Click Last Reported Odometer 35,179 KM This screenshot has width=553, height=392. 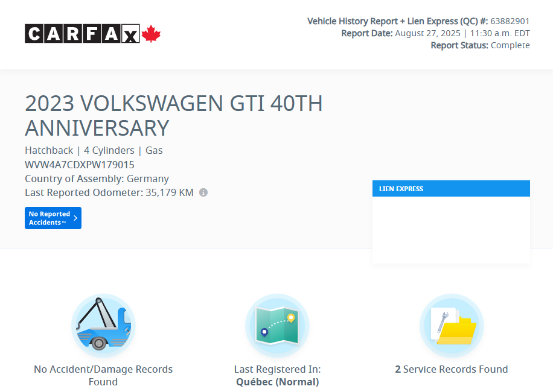pos(109,192)
